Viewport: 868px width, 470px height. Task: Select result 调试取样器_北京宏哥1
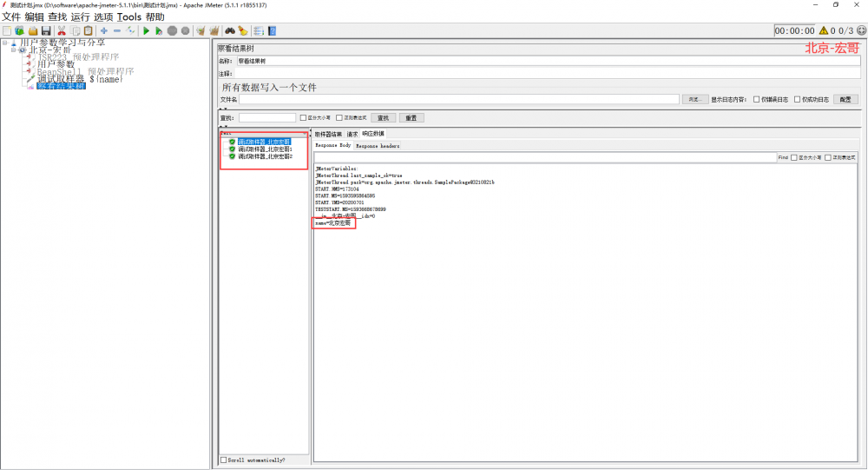[x=265, y=149]
